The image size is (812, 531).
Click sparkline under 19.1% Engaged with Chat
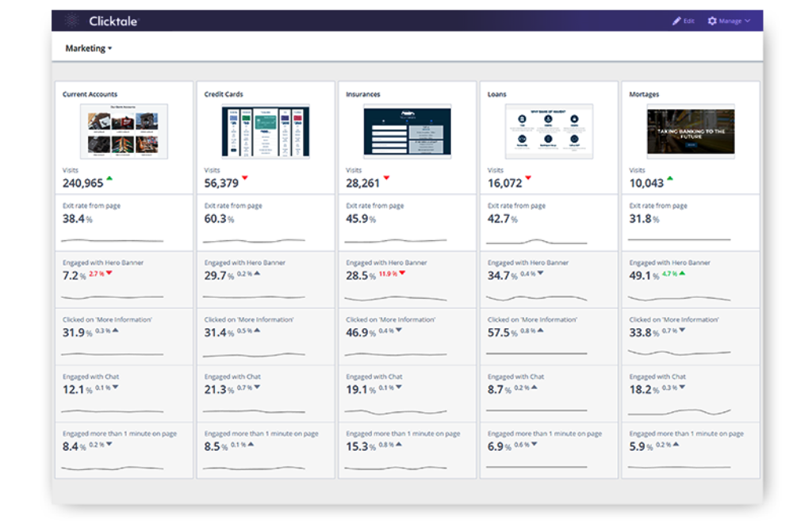click(396, 412)
